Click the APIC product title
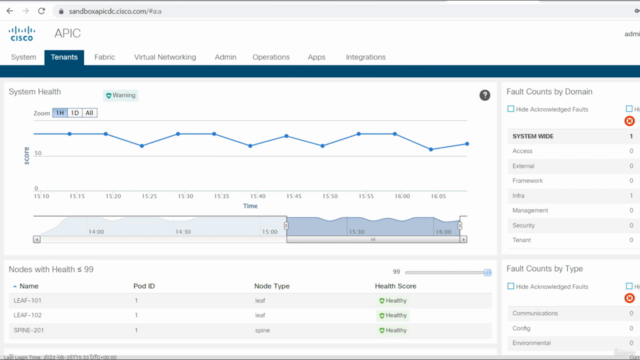The height and width of the screenshot is (360, 640). pyautogui.click(x=67, y=33)
